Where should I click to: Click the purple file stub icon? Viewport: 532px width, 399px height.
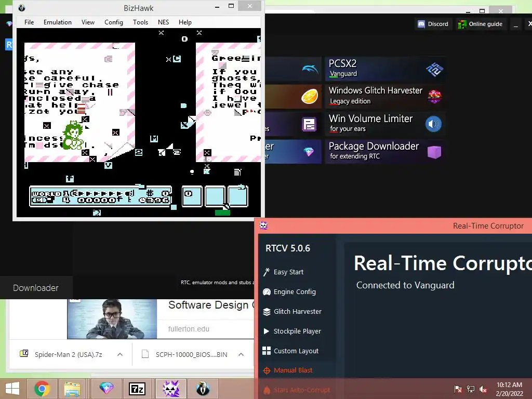309,124
